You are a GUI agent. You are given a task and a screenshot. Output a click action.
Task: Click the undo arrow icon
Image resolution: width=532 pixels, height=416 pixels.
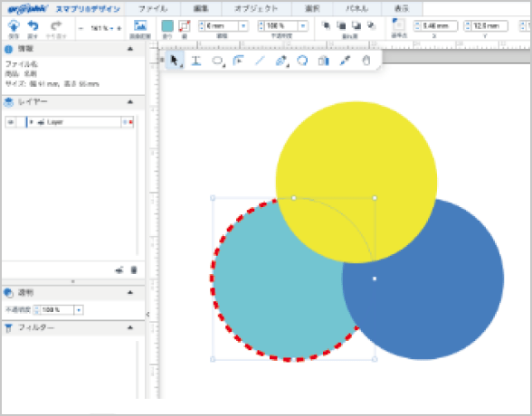point(33,25)
